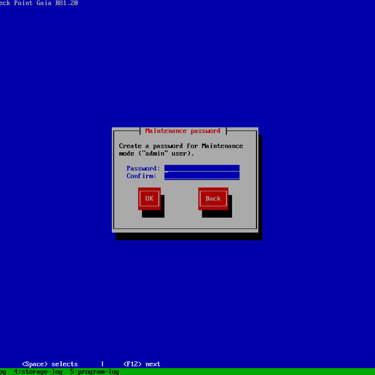375x375 pixels.
Task: Click the '<F12> next' hint text
Action: click(142, 364)
